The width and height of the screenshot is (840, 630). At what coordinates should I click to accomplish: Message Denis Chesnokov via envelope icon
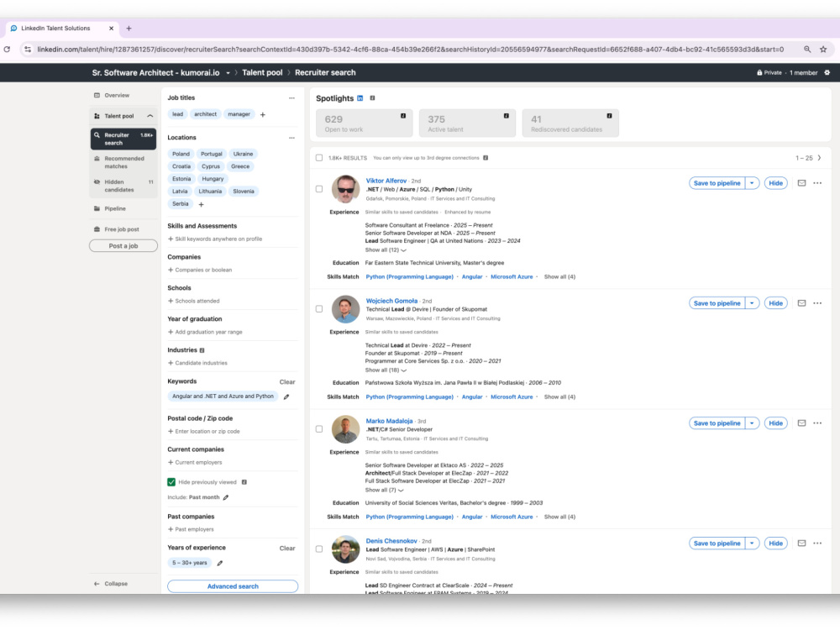pos(801,543)
